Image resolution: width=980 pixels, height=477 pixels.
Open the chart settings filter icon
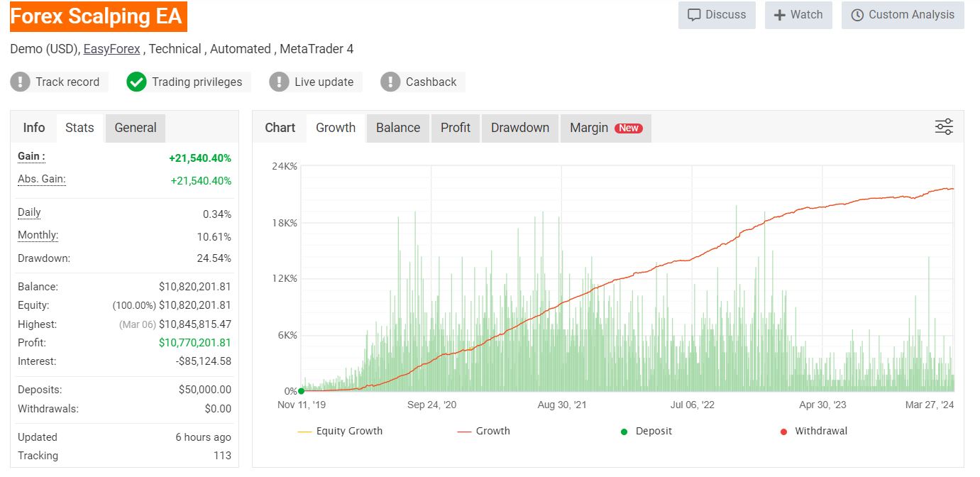pos(944,126)
